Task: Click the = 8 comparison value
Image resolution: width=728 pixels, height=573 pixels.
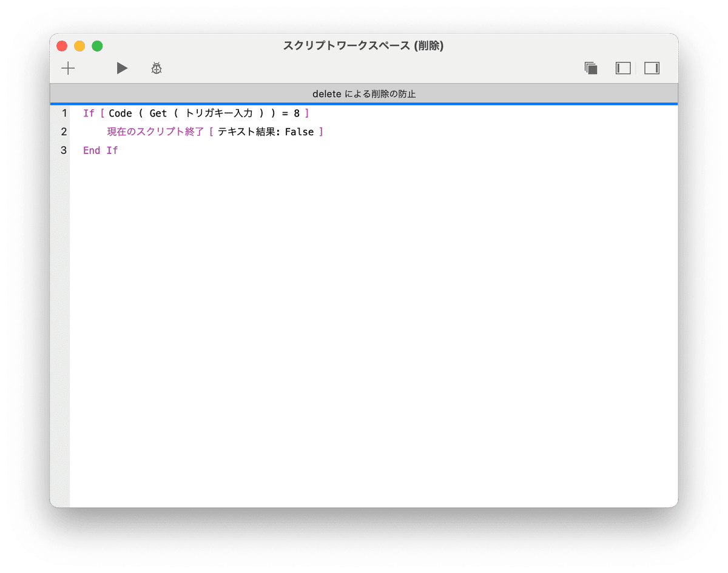Action: tap(289, 113)
